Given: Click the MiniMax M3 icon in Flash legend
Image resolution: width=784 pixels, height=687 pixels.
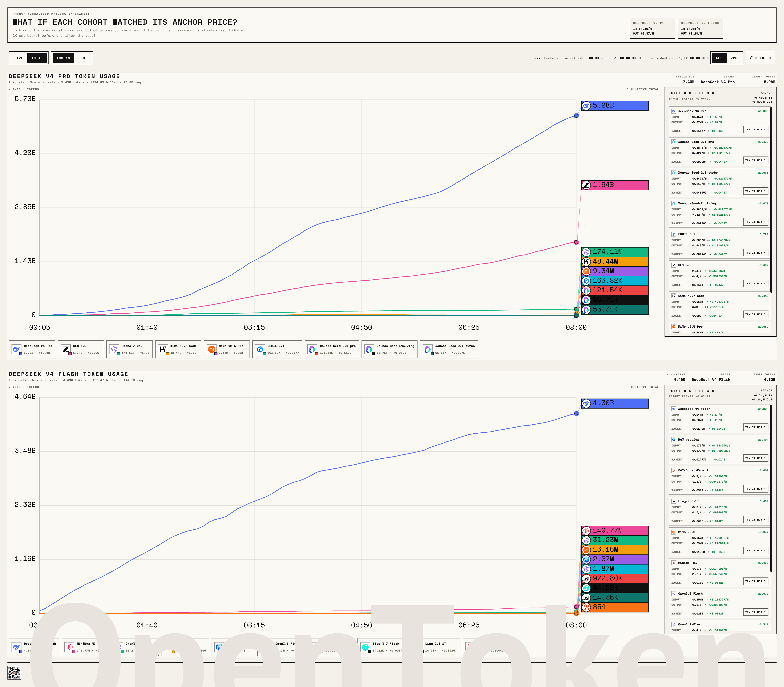Looking at the screenshot, I should (x=69, y=647).
